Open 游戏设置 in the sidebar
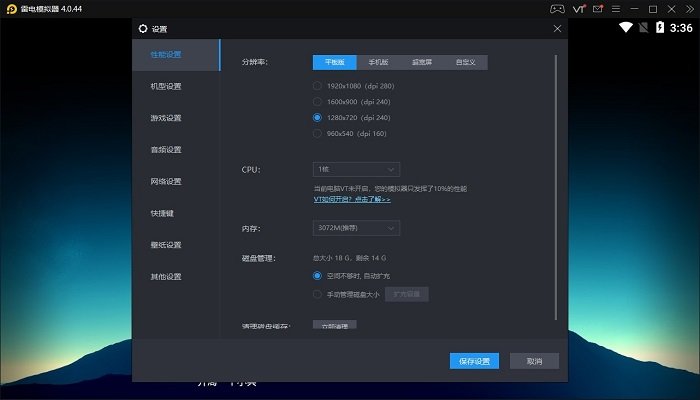Viewport: 700px width, 400px height. (x=166, y=118)
